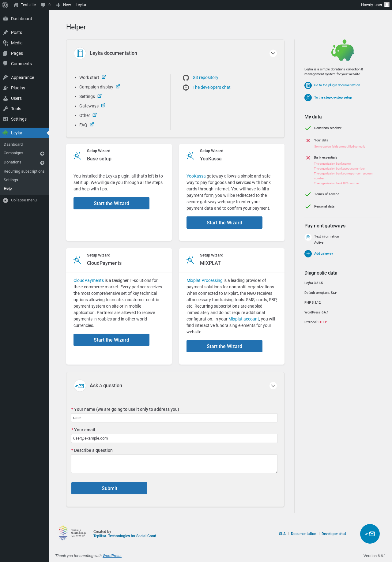Viewport: 392px width, 562px height.
Task: Open Teplitsa. Technologies for Social Good link
Action: coord(125,536)
